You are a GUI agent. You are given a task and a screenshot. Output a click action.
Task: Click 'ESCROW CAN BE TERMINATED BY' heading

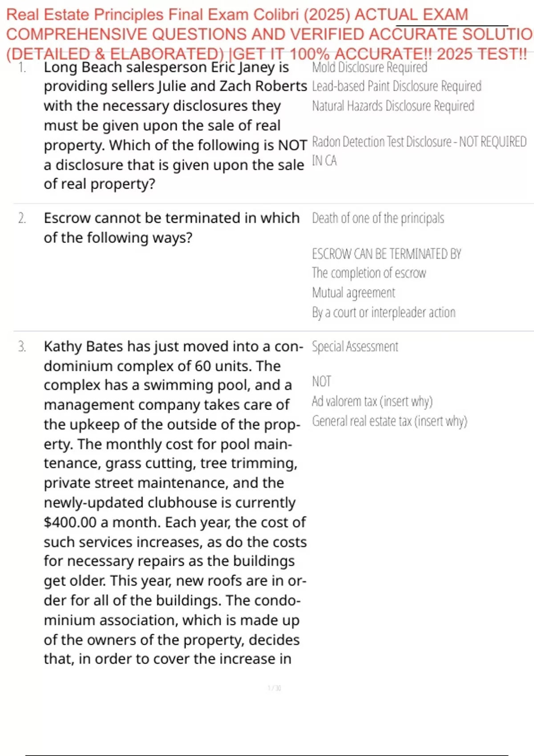tap(386, 254)
